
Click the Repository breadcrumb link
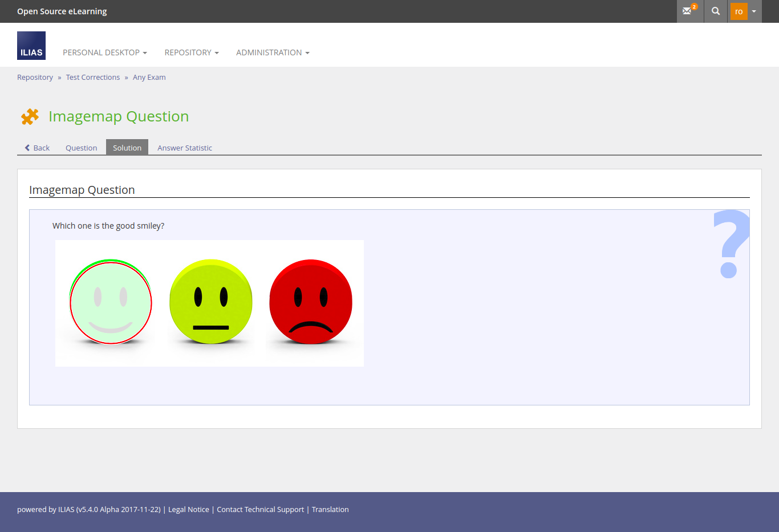35,78
